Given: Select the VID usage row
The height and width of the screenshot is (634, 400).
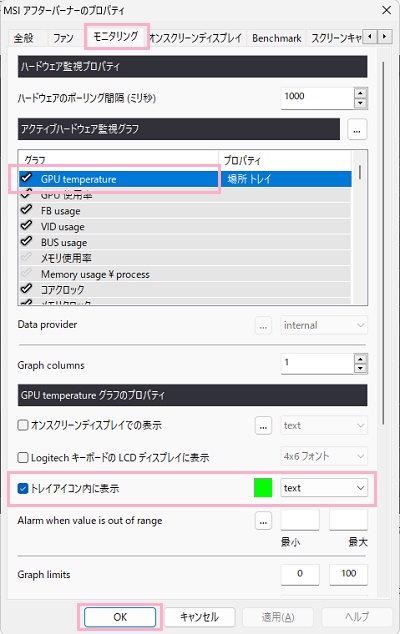Looking at the screenshot, I should [185, 226].
